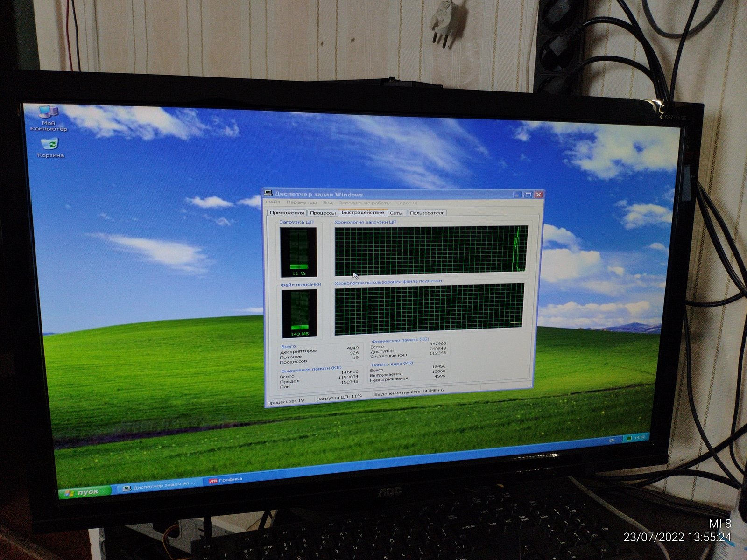747x560 pixels.
Task: Close the Task Manager window
Action: (x=539, y=194)
